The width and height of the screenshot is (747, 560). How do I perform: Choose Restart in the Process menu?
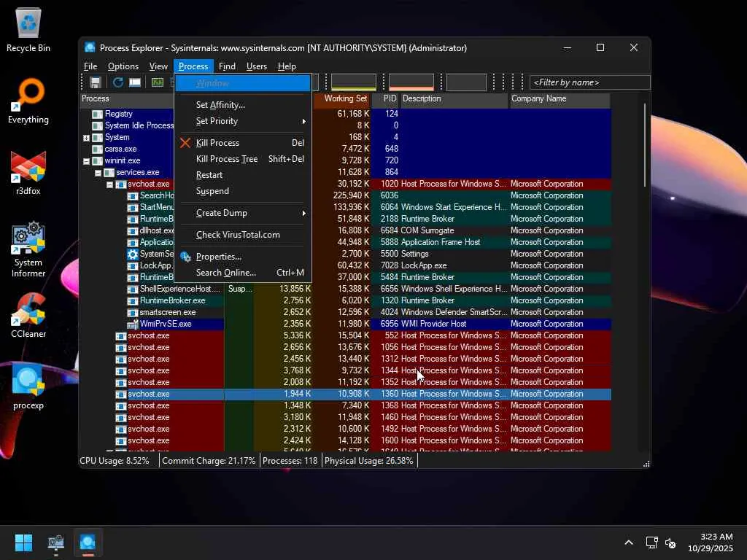click(x=243, y=175)
